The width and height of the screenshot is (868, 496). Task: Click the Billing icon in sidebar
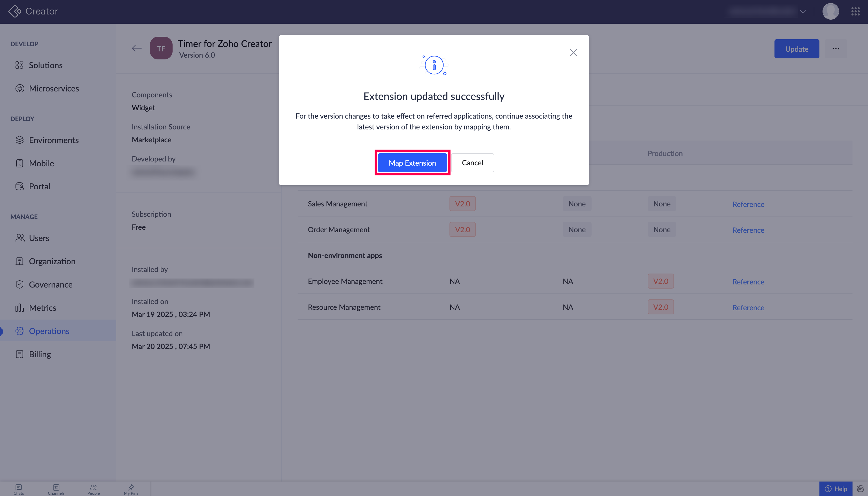(x=19, y=354)
